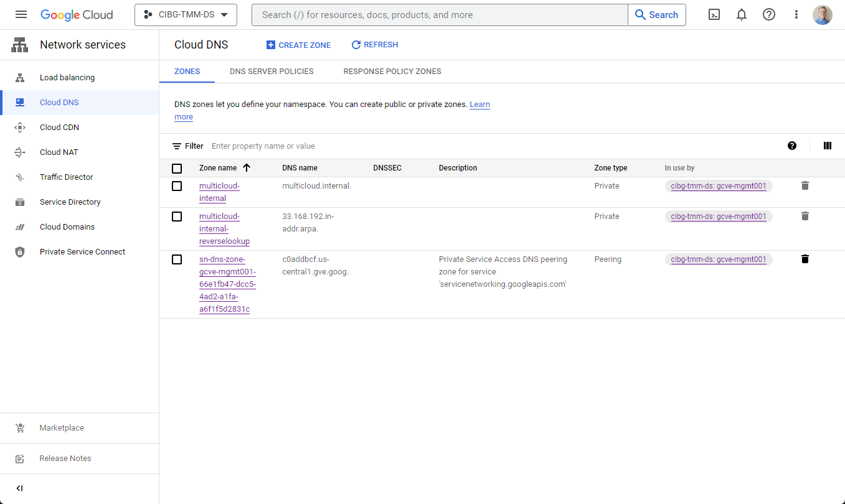Click the Traffic Director sidebar icon

pos(20,177)
